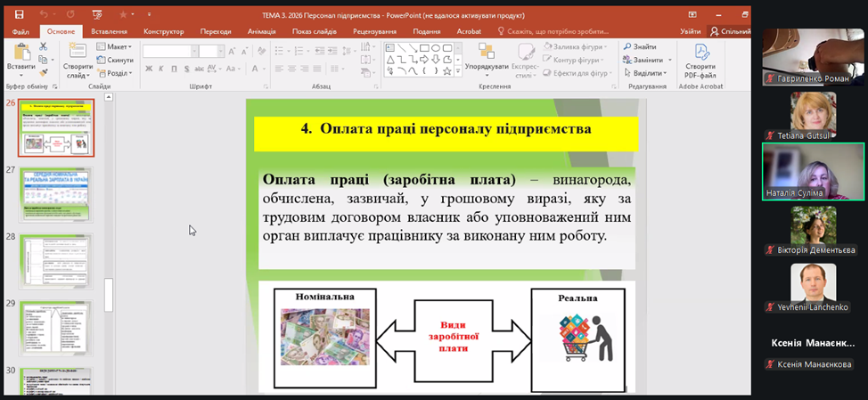Click the font color A button
The width and height of the screenshot is (868, 400).
click(255, 69)
